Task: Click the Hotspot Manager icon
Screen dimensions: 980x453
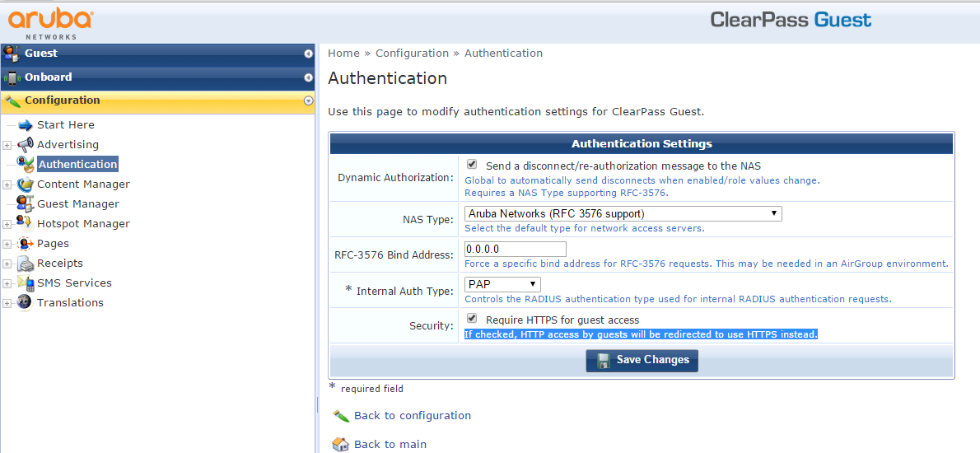Action: (25, 223)
